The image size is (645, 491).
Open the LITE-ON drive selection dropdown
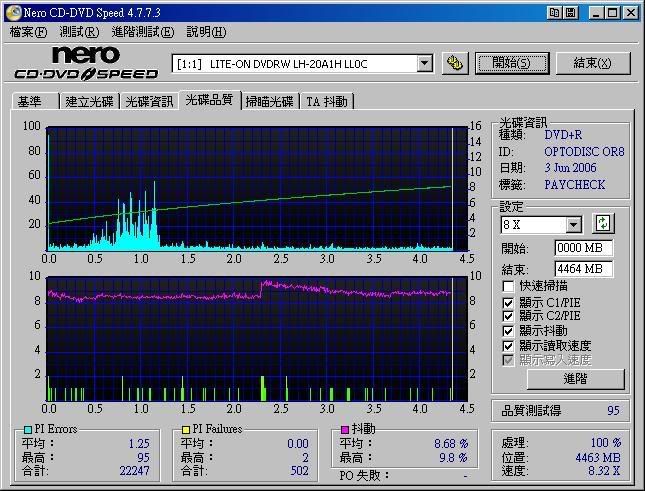click(425, 64)
